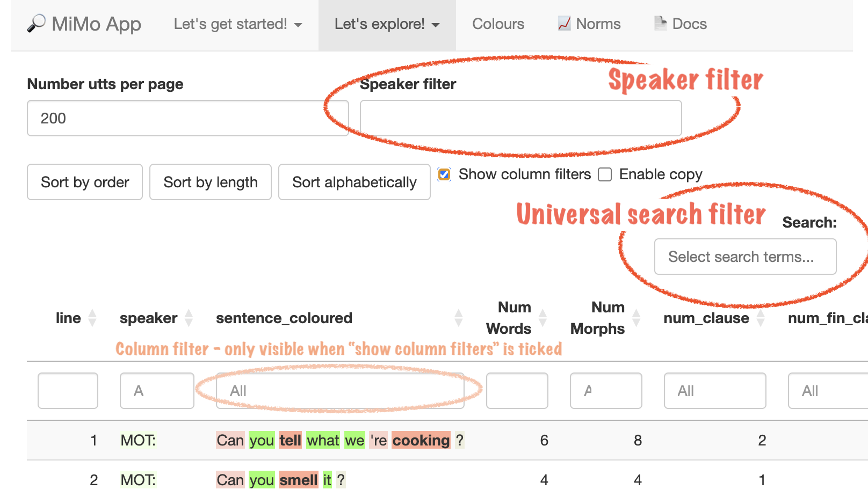Sort table by line column arrows
The width and height of the screenshot is (868, 497).
92,318
